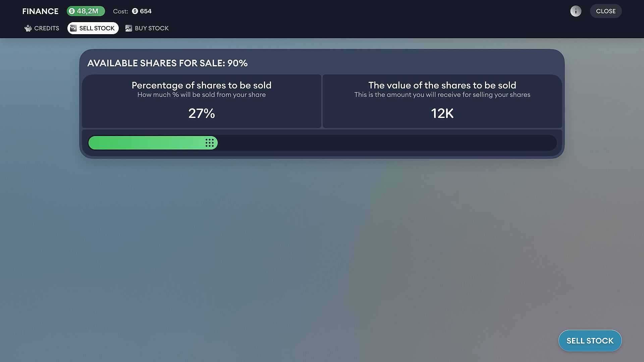
Task: Click the Available Shares For Sale heading
Action: point(167,63)
